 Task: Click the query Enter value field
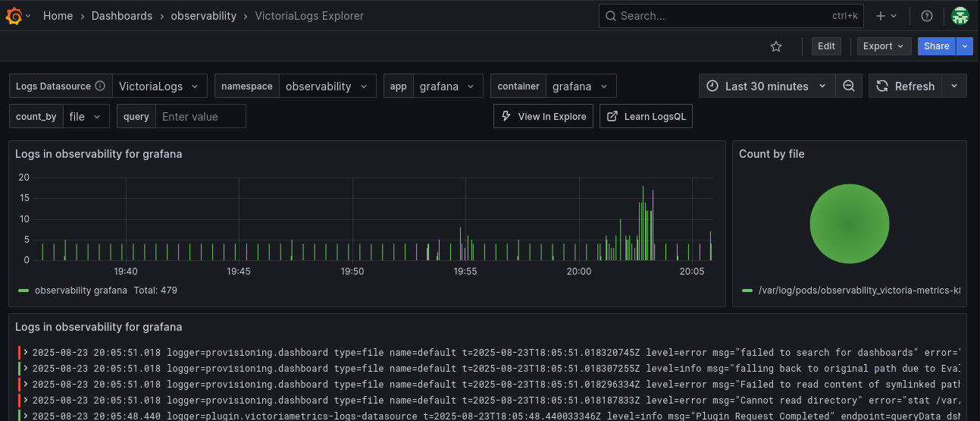(x=201, y=117)
